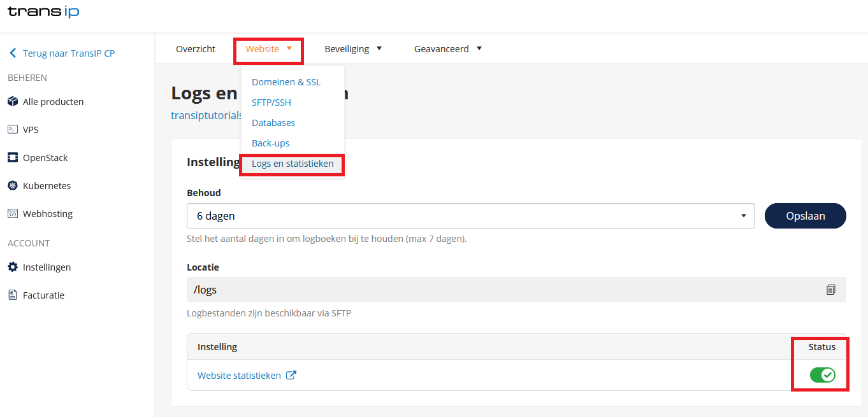The image size is (868, 417).
Task: Select SFTP/SSH from Website menu
Action: point(271,102)
